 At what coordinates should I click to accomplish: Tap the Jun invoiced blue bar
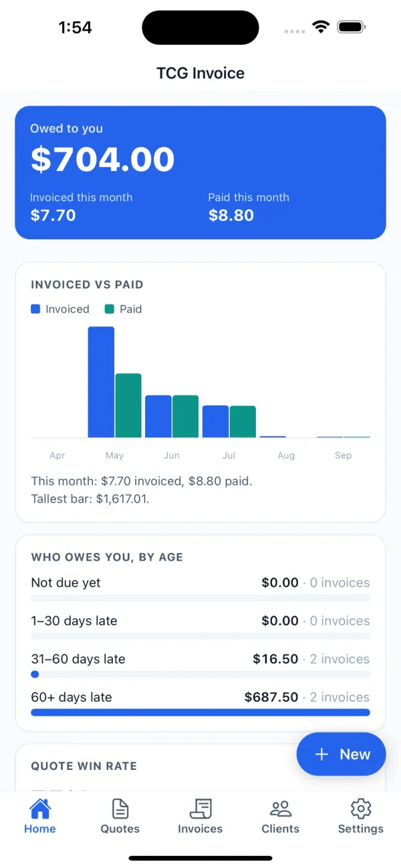click(158, 417)
